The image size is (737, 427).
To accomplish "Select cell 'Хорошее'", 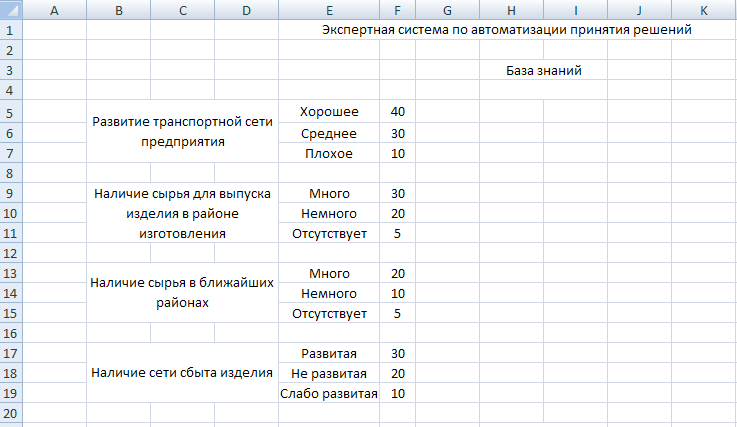I will pos(329,112).
